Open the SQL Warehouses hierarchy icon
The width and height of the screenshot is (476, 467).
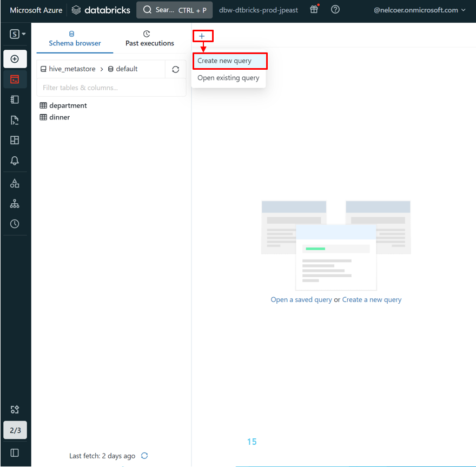click(15, 204)
